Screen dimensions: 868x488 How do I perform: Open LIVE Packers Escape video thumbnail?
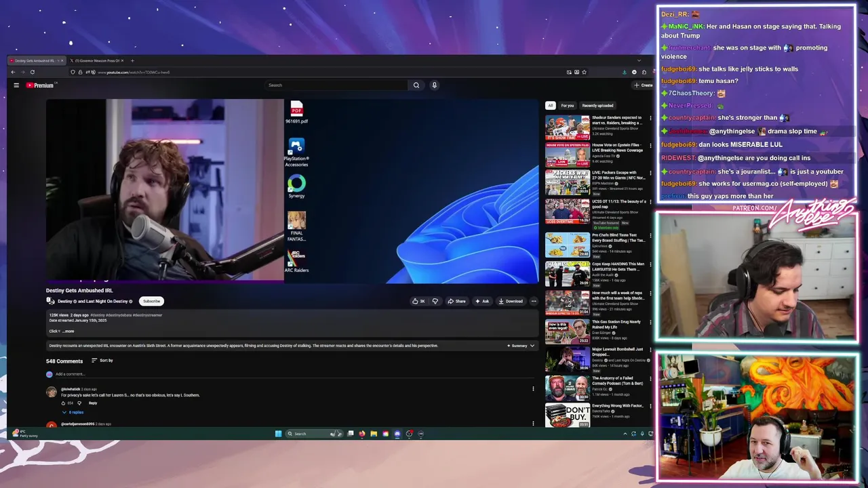(568, 182)
